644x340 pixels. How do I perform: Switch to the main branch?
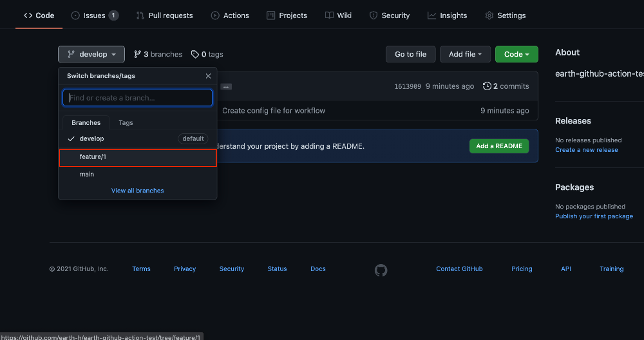pos(138,175)
